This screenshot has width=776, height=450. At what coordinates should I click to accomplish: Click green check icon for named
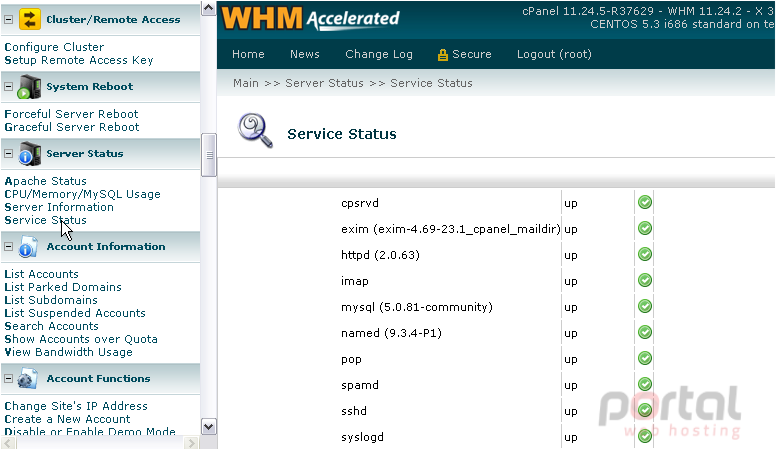(644, 332)
